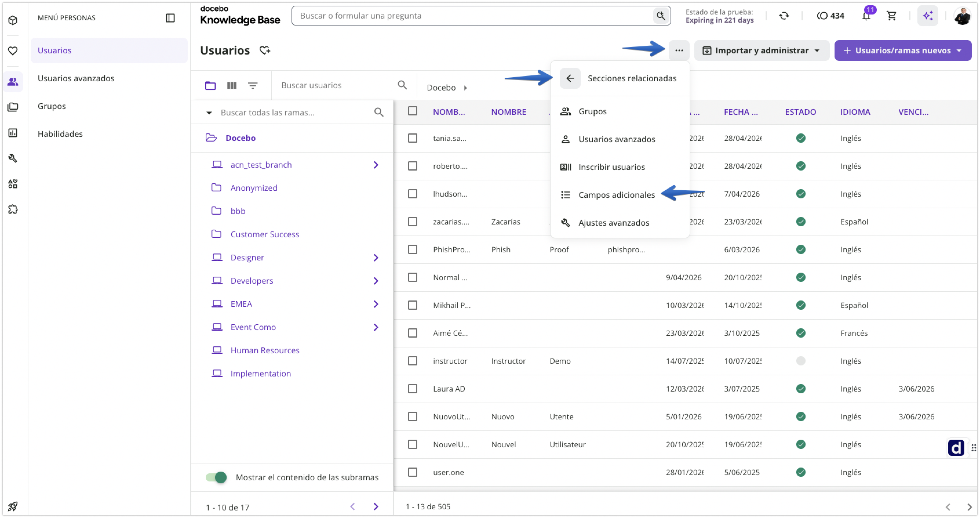Open Grupos in left sidebar

[x=109, y=106]
